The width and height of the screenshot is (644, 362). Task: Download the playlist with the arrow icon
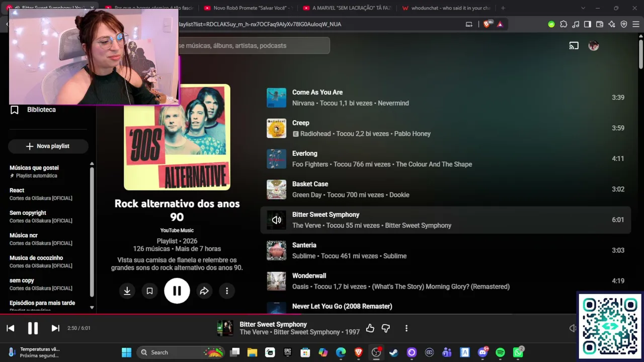coord(127,291)
